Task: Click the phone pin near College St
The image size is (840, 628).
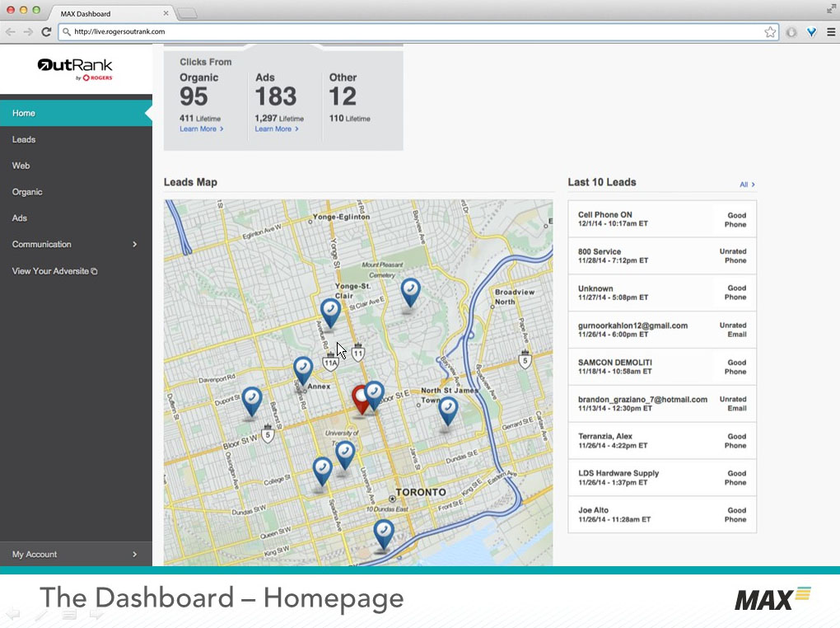Action: coord(322,472)
